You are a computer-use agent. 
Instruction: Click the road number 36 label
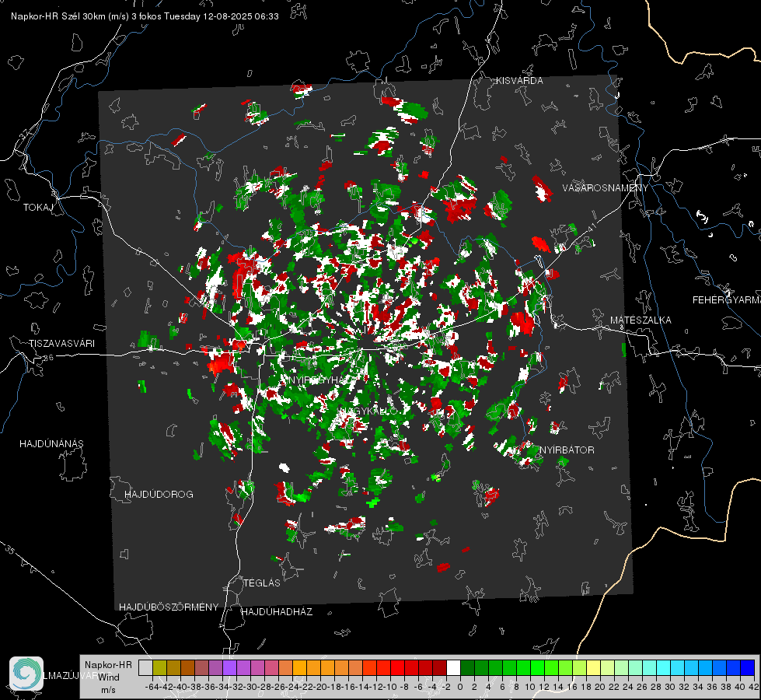48,358
